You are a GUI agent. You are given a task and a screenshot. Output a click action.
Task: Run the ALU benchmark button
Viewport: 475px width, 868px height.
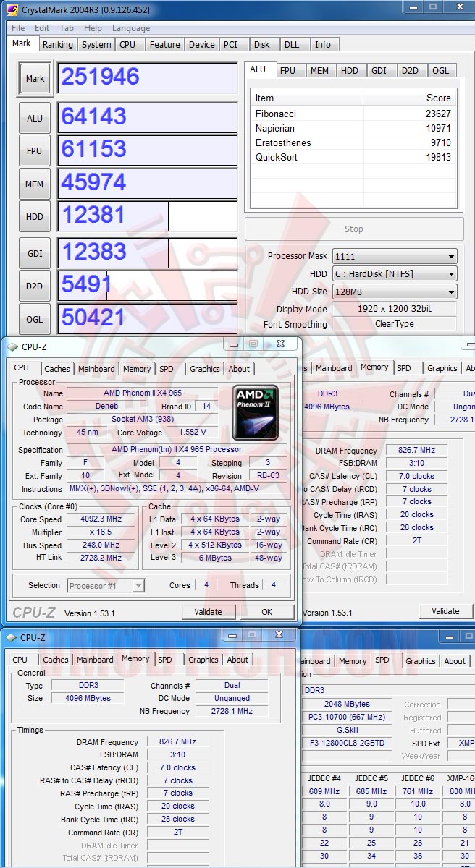(35, 118)
